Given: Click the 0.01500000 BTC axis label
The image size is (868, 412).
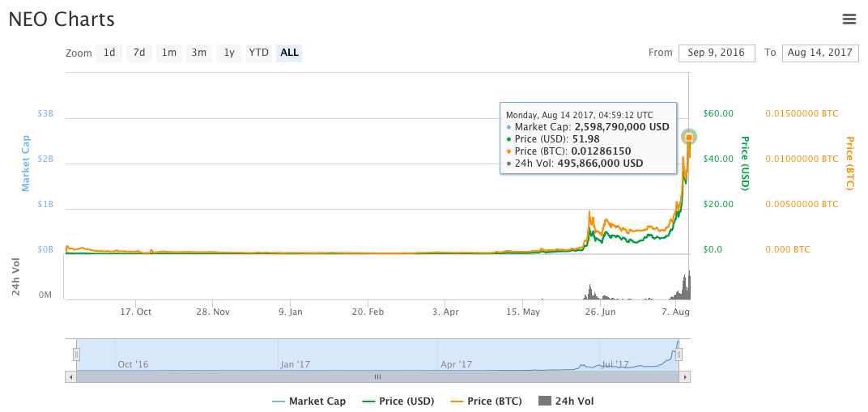Looking at the screenshot, I should pos(802,113).
